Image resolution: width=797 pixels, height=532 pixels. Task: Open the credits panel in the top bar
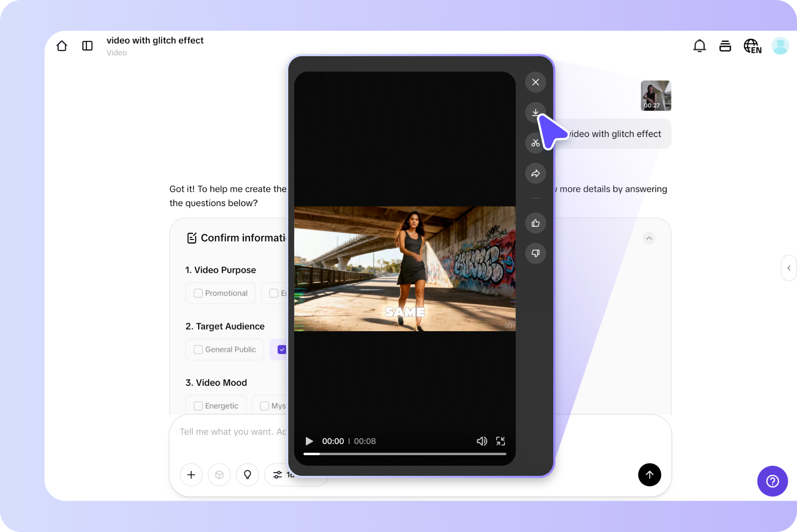(725, 46)
